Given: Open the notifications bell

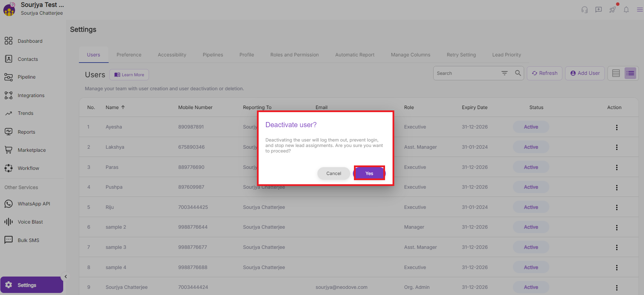Looking at the screenshot, I should click(626, 10).
